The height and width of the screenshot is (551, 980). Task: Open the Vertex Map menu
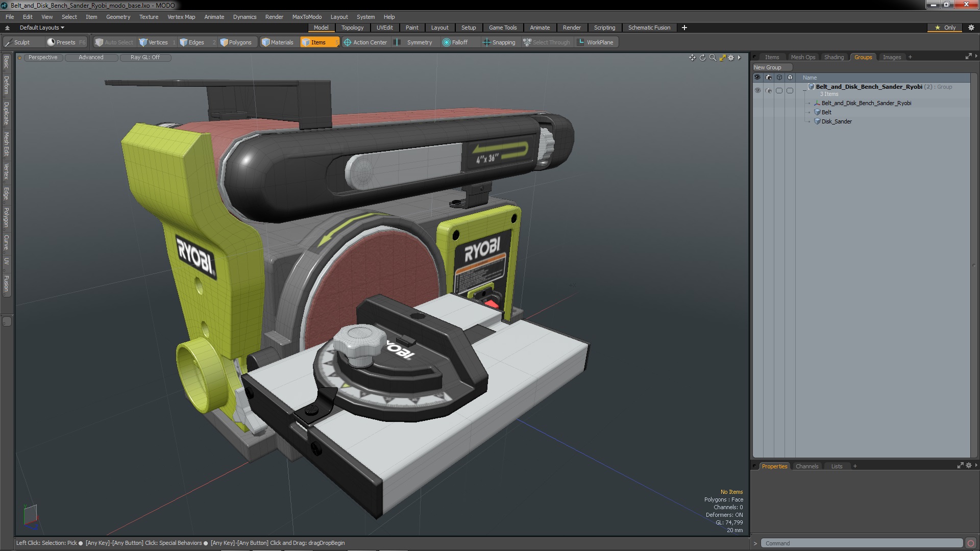[x=181, y=17]
